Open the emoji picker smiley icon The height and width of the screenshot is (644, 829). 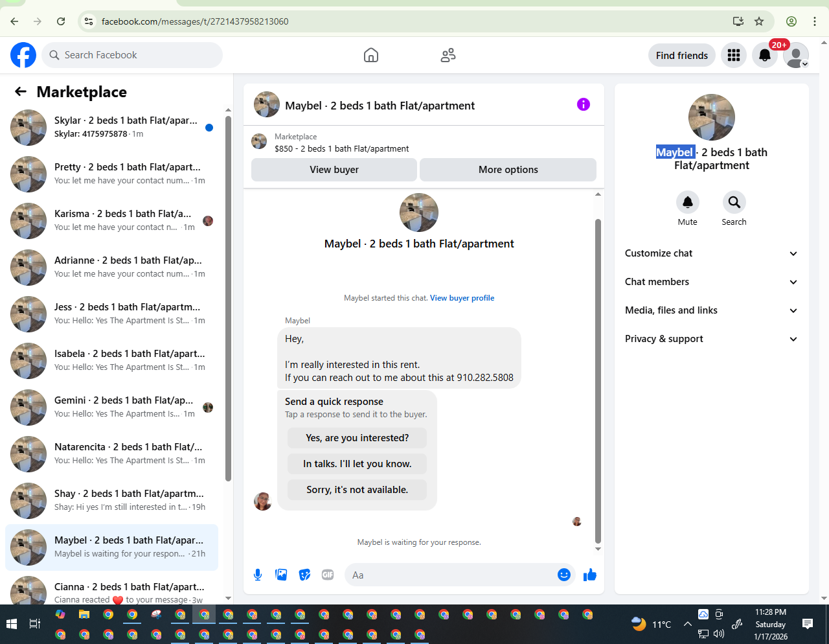(x=564, y=575)
